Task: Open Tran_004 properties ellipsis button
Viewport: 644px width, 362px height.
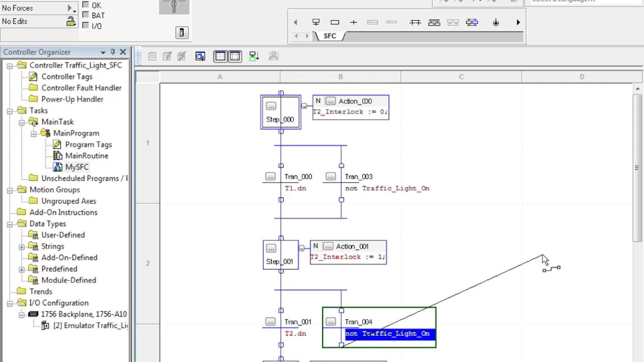Action: tap(331, 322)
